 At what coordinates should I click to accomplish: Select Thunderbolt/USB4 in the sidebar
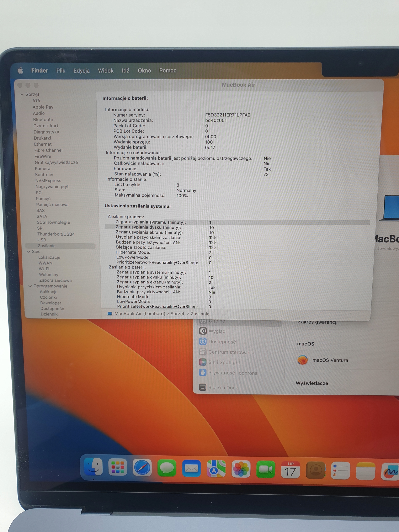coord(56,234)
